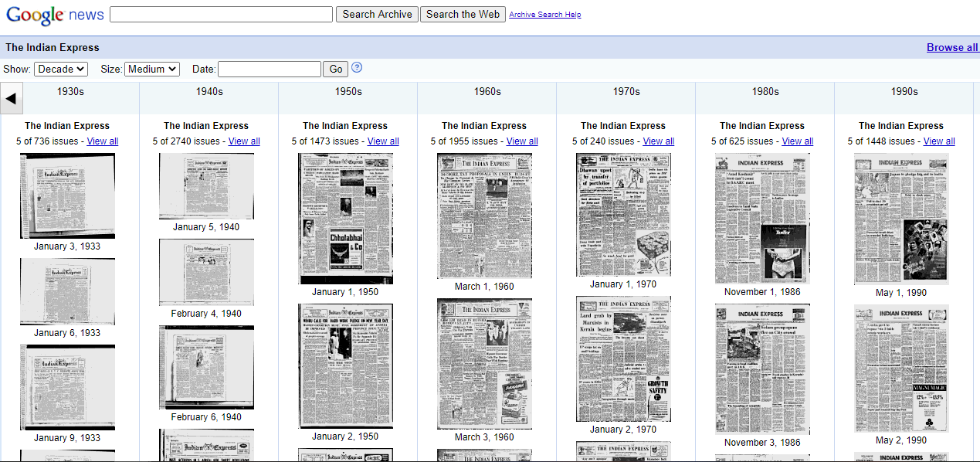Open the March 3, 1960 issue thumbnail
The image size is (980, 462).
[484, 364]
